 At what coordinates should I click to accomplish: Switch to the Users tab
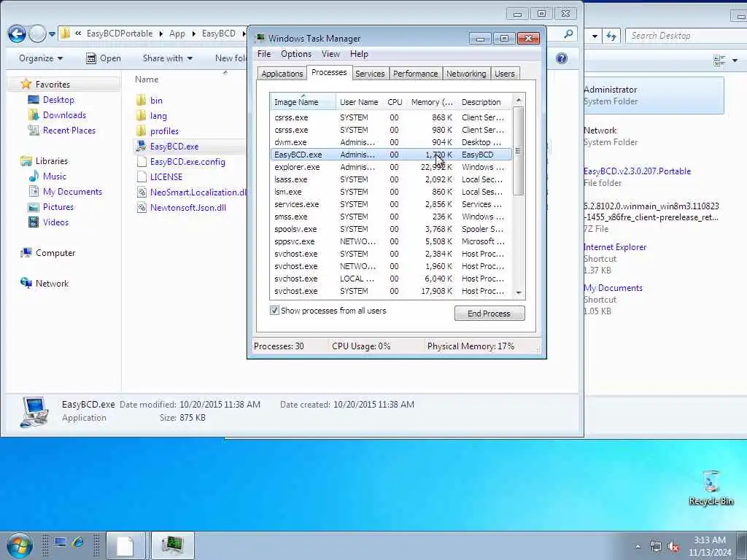505,74
